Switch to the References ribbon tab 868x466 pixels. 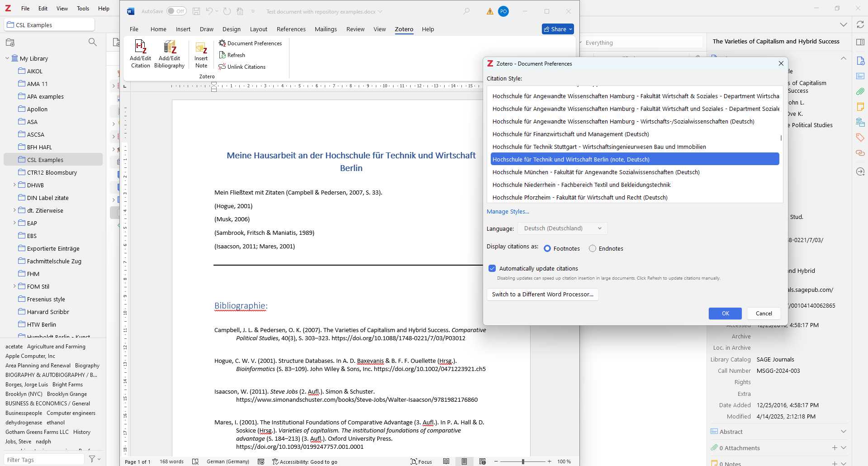click(291, 29)
